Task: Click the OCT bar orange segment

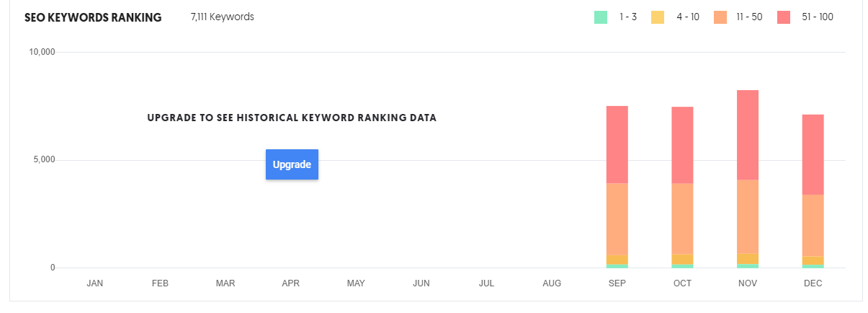Action: pos(682,219)
